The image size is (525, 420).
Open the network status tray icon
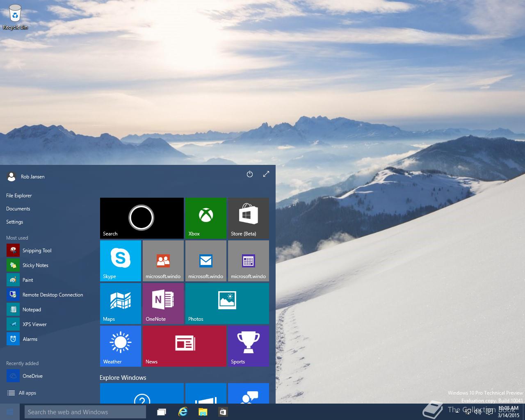[x=468, y=412]
